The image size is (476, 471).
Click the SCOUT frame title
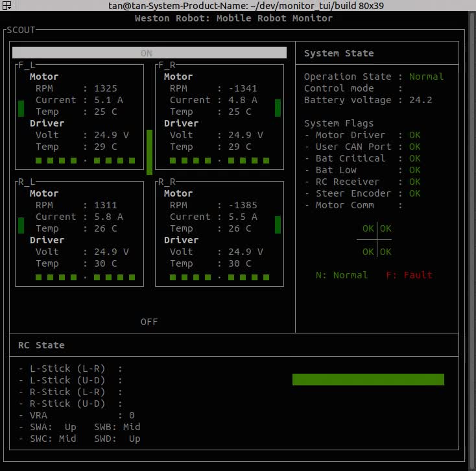click(21, 30)
